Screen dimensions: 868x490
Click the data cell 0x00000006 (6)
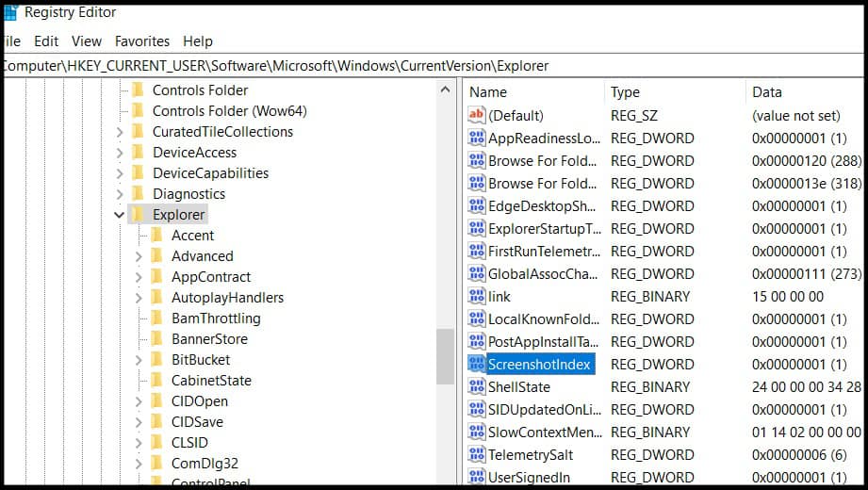point(799,454)
